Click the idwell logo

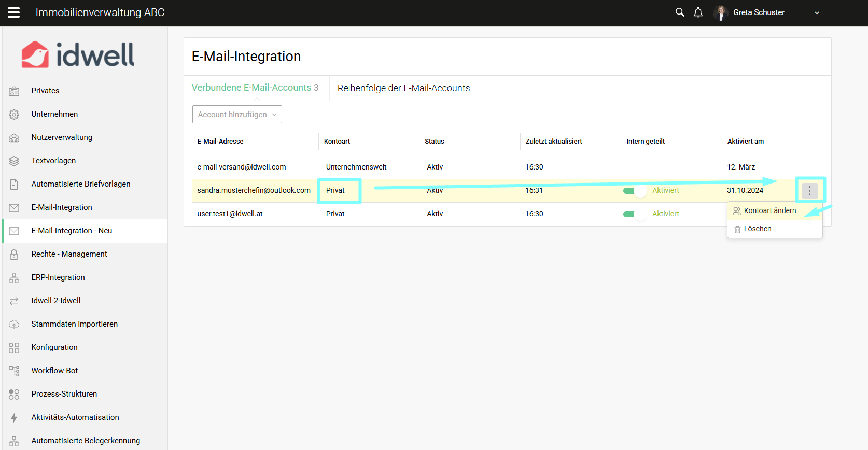pos(78,54)
